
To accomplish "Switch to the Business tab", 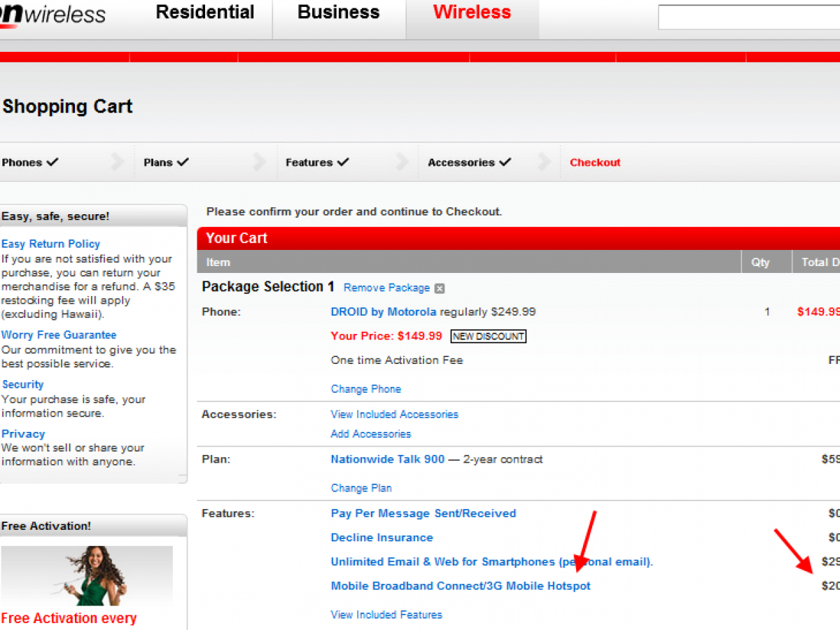I will coord(339,13).
